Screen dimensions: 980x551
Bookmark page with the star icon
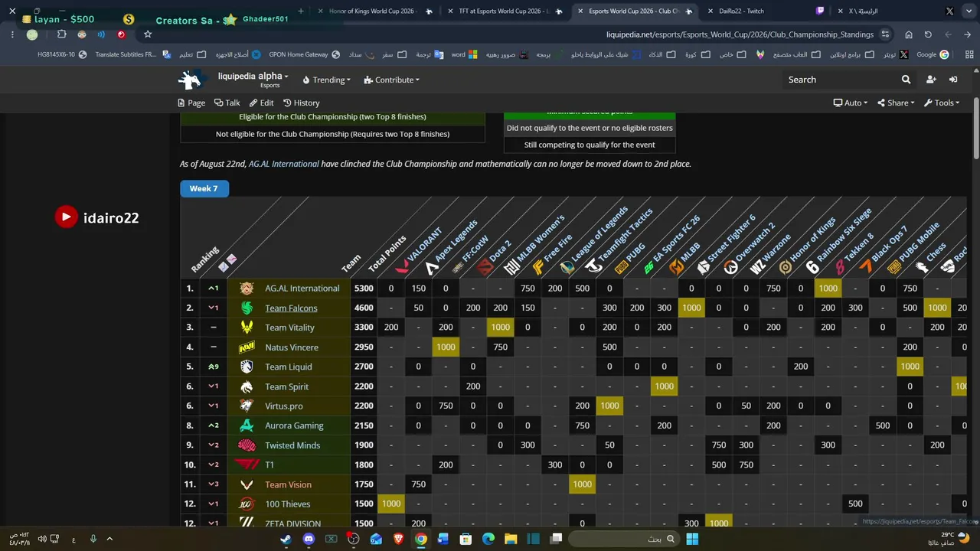[148, 34]
